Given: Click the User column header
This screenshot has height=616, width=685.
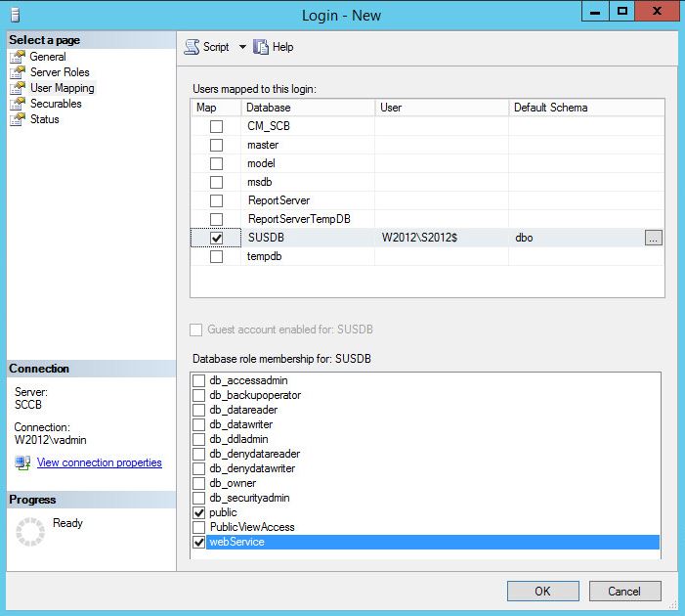Looking at the screenshot, I should pos(442,108).
